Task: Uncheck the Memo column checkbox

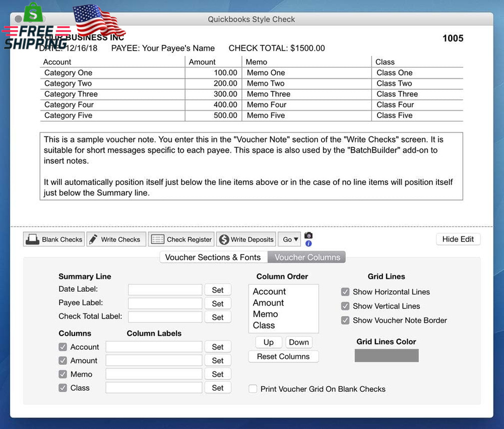Action: tap(63, 374)
